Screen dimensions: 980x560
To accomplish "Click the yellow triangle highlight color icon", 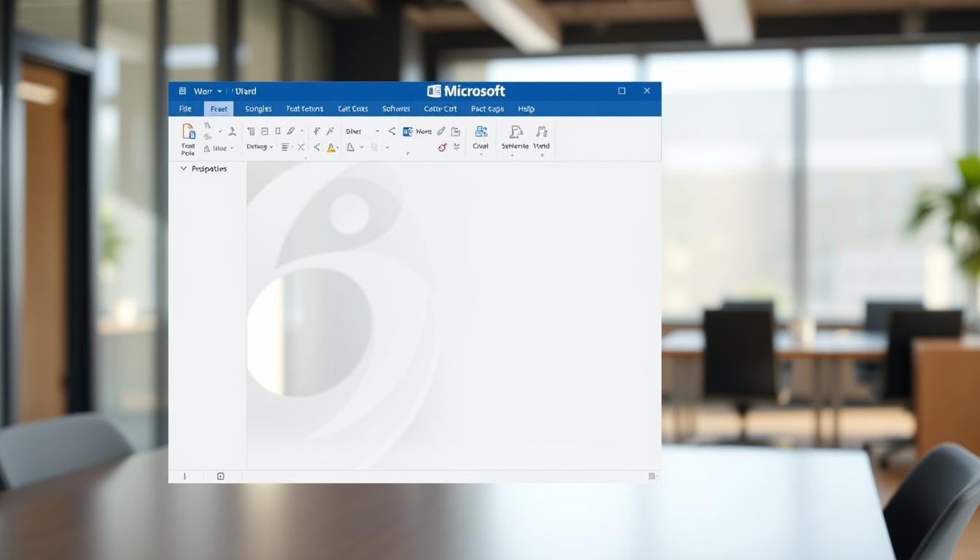I will (331, 147).
